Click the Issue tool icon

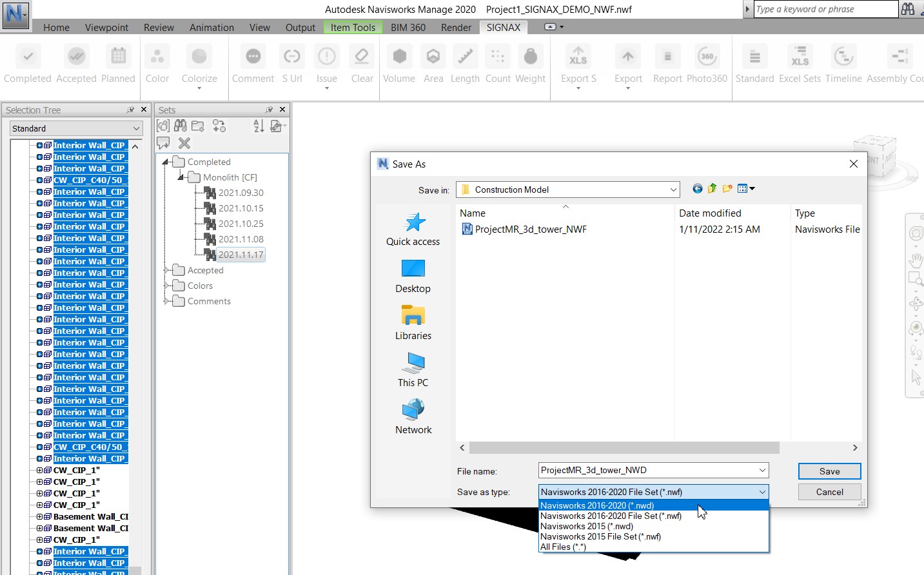coord(327,57)
